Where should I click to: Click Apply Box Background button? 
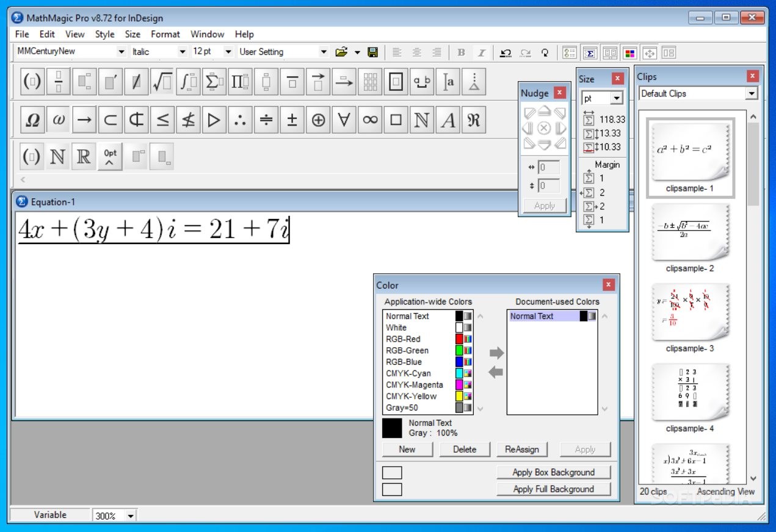pyautogui.click(x=554, y=472)
